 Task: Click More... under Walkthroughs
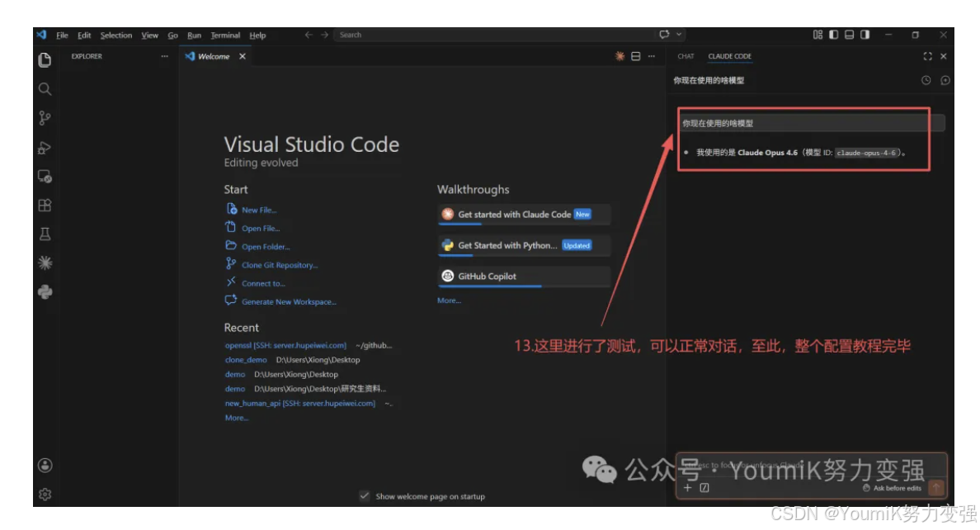(x=449, y=300)
